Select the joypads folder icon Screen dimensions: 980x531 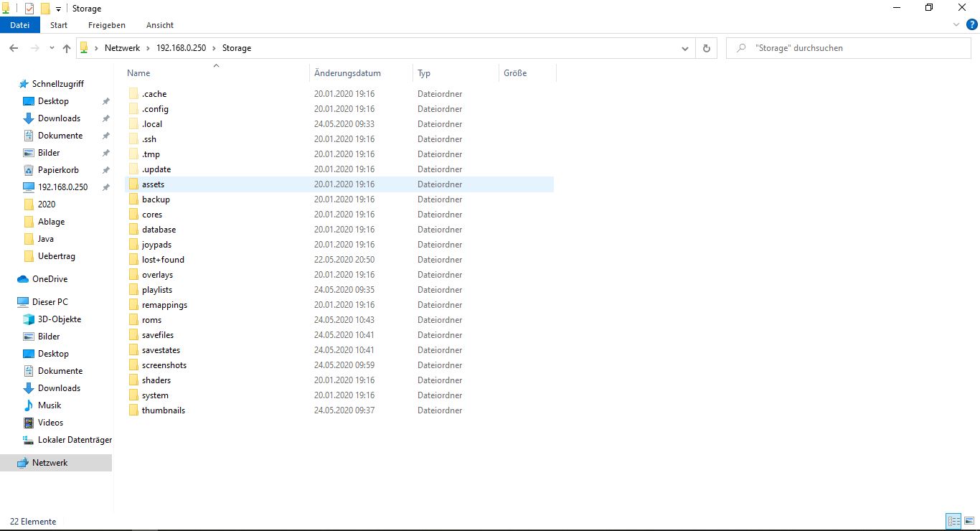pyautogui.click(x=133, y=245)
